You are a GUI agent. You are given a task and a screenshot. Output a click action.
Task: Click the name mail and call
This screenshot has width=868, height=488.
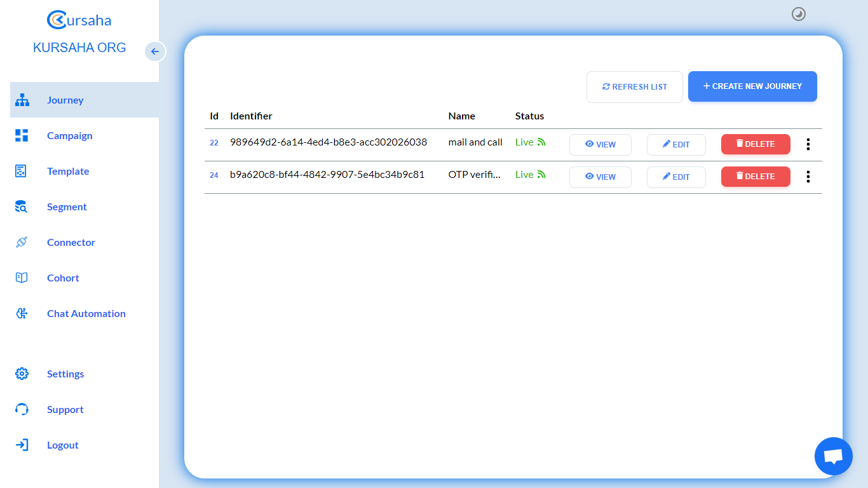click(475, 142)
